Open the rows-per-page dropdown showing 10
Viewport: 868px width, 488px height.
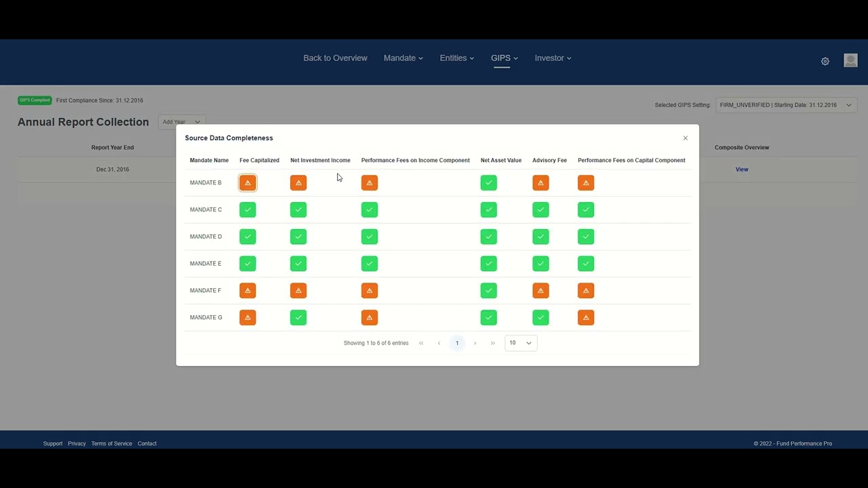521,343
